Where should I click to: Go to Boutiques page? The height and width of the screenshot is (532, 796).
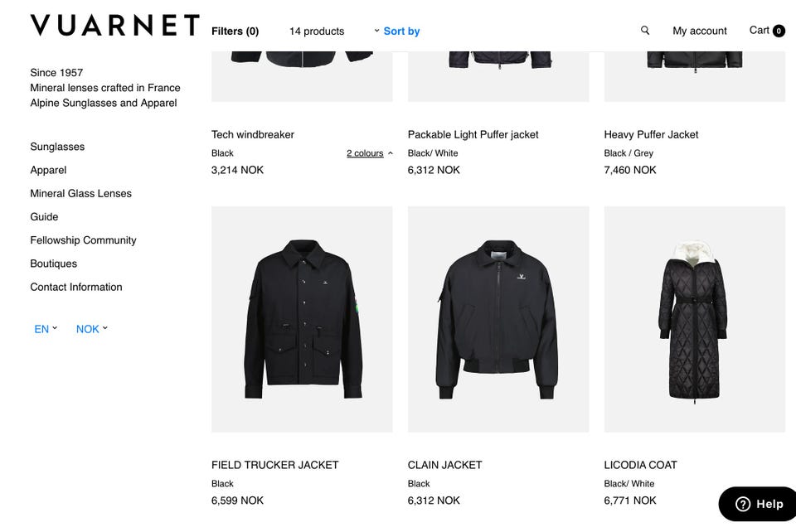(54, 264)
